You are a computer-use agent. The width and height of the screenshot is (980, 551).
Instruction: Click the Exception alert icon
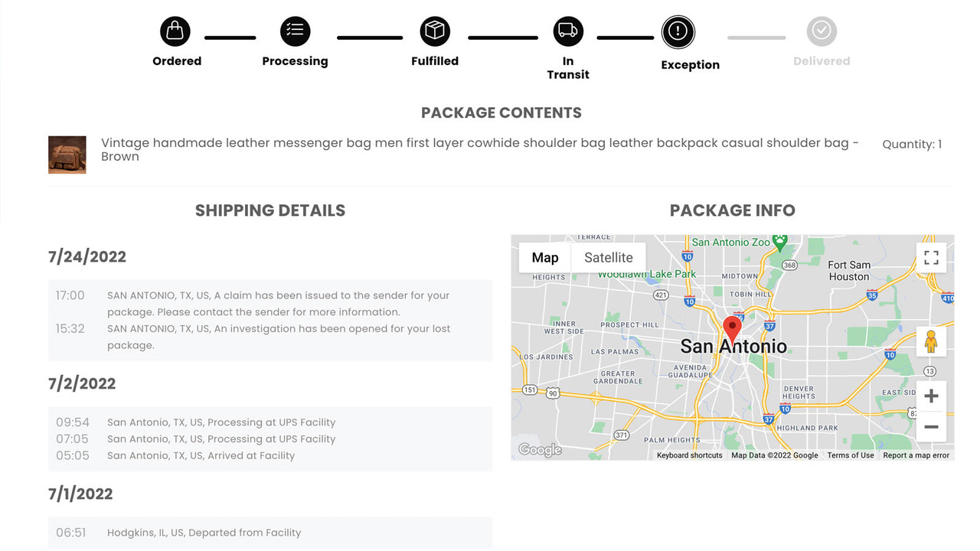pos(678,31)
